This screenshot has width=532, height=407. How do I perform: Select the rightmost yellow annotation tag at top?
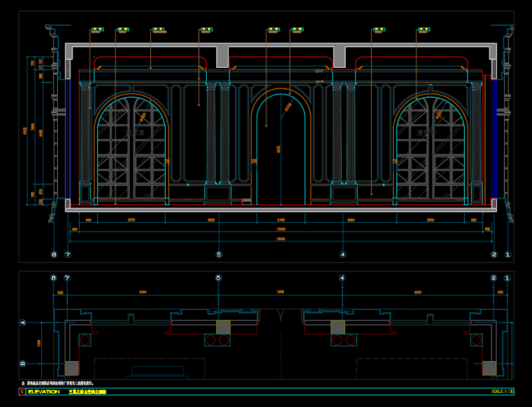click(x=424, y=29)
